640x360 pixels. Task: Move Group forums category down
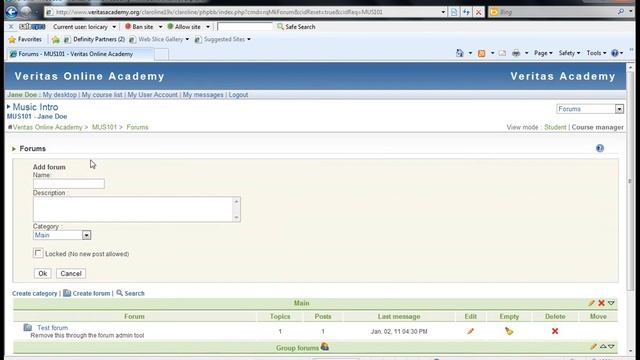point(611,347)
